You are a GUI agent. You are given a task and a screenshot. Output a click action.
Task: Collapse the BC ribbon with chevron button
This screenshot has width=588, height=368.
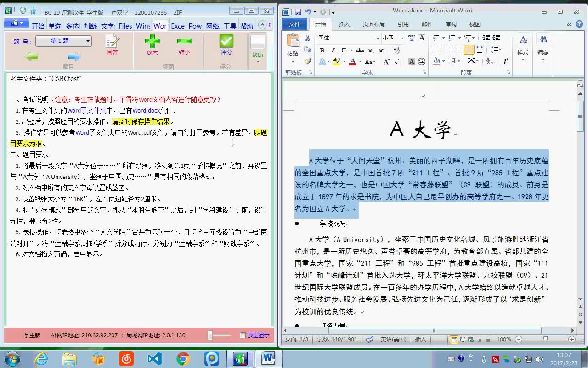262,25
